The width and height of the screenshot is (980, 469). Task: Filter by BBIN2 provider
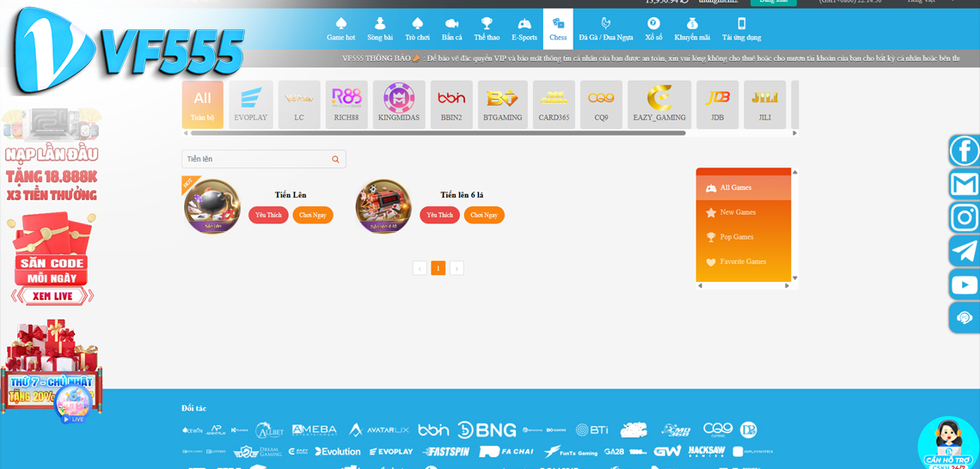coord(451,105)
